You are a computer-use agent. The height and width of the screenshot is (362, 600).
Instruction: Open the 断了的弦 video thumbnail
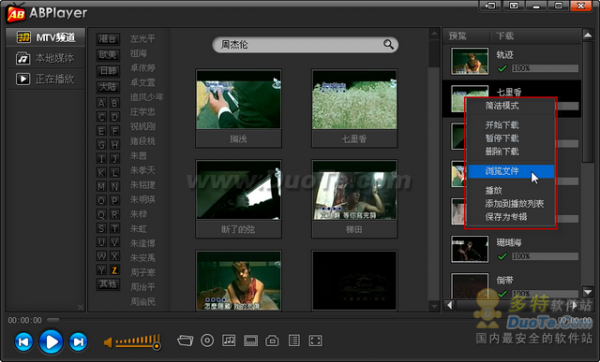coord(238,190)
